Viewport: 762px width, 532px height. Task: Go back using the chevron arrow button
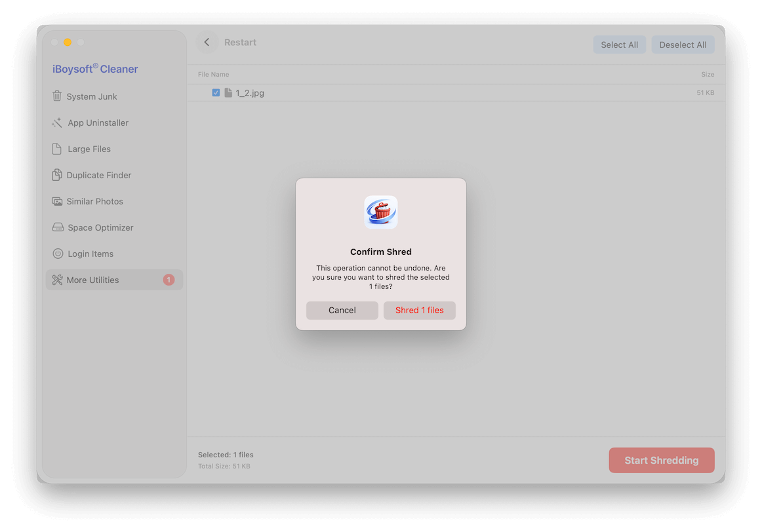207,43
